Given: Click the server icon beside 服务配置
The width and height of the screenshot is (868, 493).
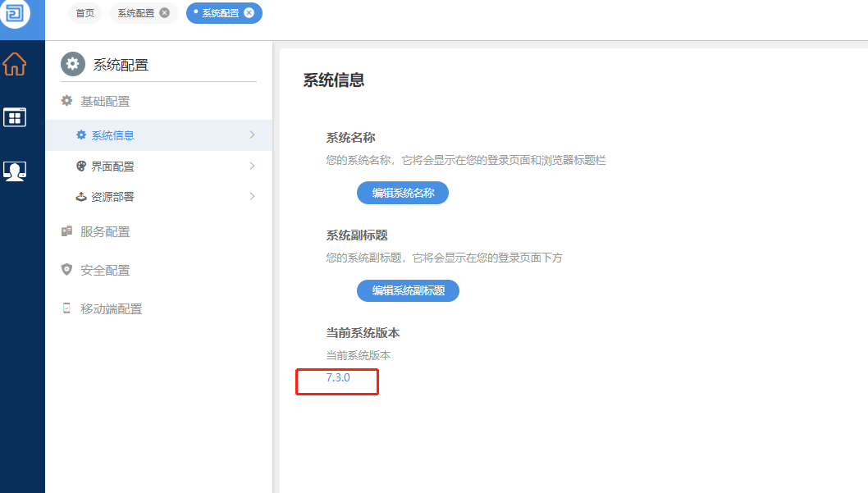Looking at the screenshot, I should [67, 231].
